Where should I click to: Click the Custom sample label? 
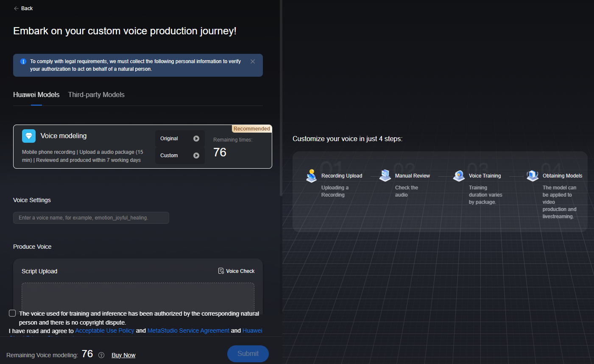point(169,156)
